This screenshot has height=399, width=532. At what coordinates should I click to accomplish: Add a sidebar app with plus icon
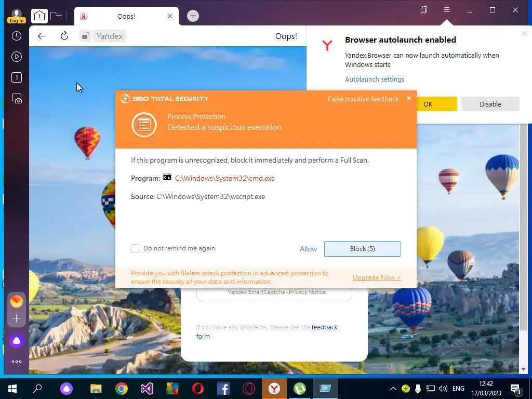click(16, 318)
